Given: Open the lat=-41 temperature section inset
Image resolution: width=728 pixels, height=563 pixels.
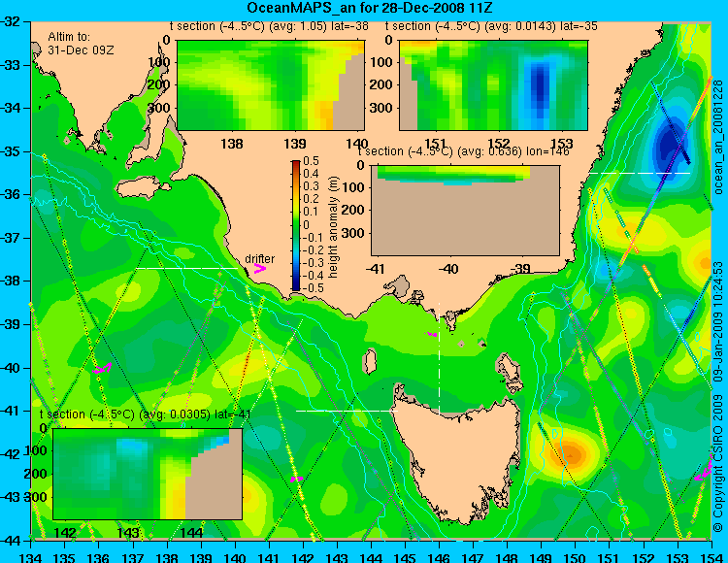Looking at the screenshot, I should coord(148,474).
